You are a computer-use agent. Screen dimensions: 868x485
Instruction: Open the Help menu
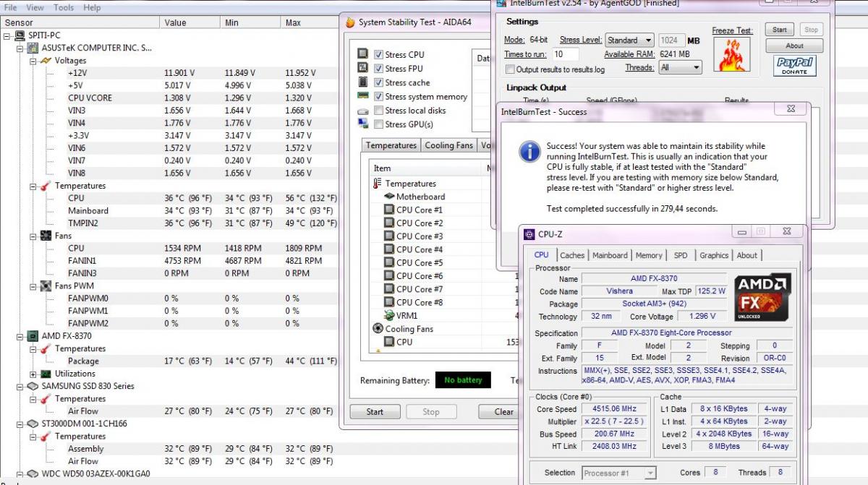92,7
